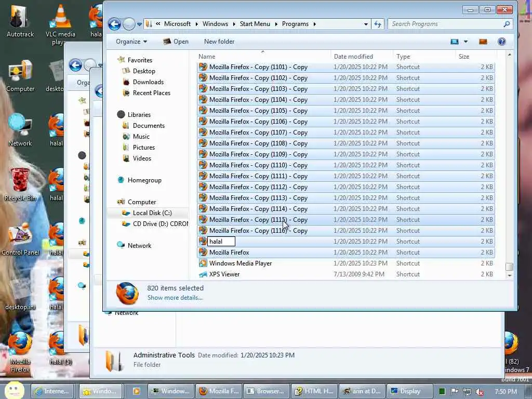Select Windows in the address breadcrumb
Viewport: 532px width, 399px height.
[x=215, y=24]
